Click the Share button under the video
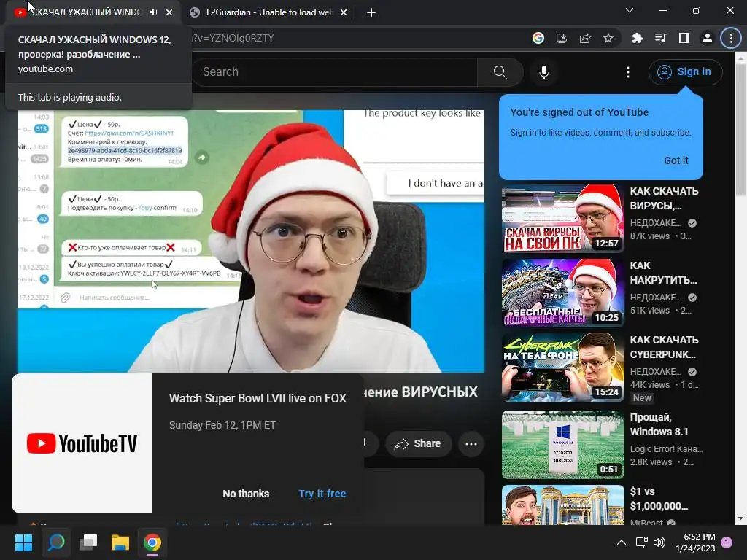This screenshot has width=747, height=560. coord(418,444)
